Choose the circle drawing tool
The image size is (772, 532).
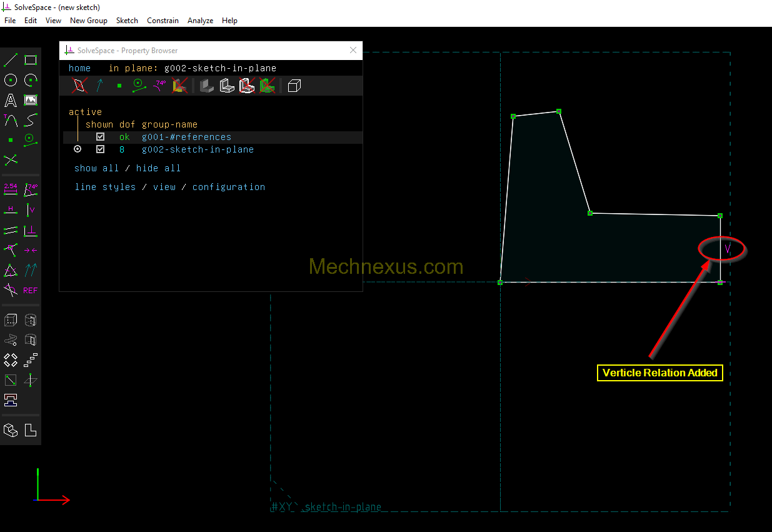click(11, 80)
